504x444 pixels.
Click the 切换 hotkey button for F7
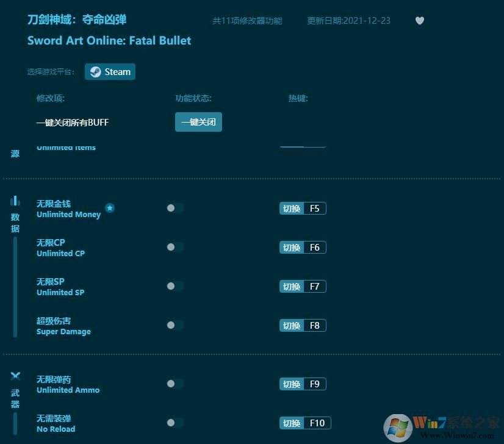(292, 287)
